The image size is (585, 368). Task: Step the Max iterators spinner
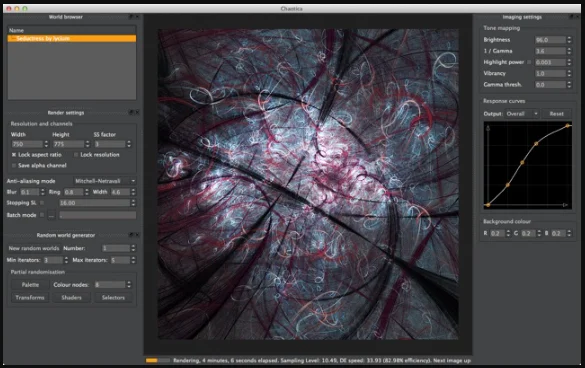click(x=133, y=260)
